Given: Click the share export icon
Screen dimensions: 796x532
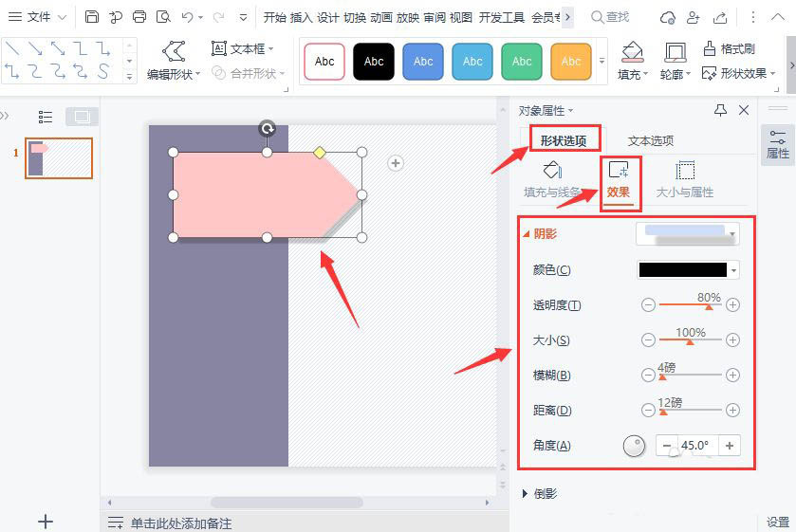Looking at the screenshot, I should point(720,18).
